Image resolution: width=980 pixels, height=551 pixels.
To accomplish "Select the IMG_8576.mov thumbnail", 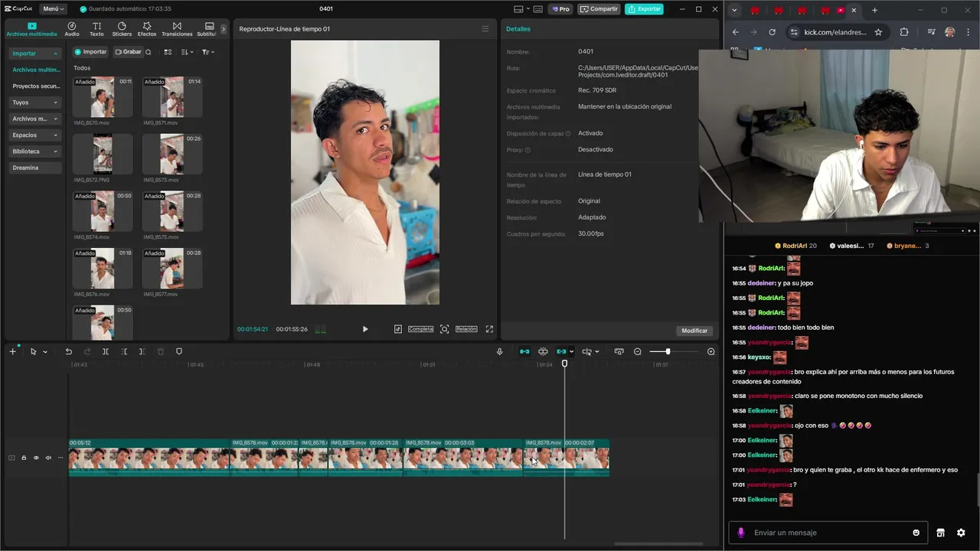I will pyautogui.click(x=103, y=268).
